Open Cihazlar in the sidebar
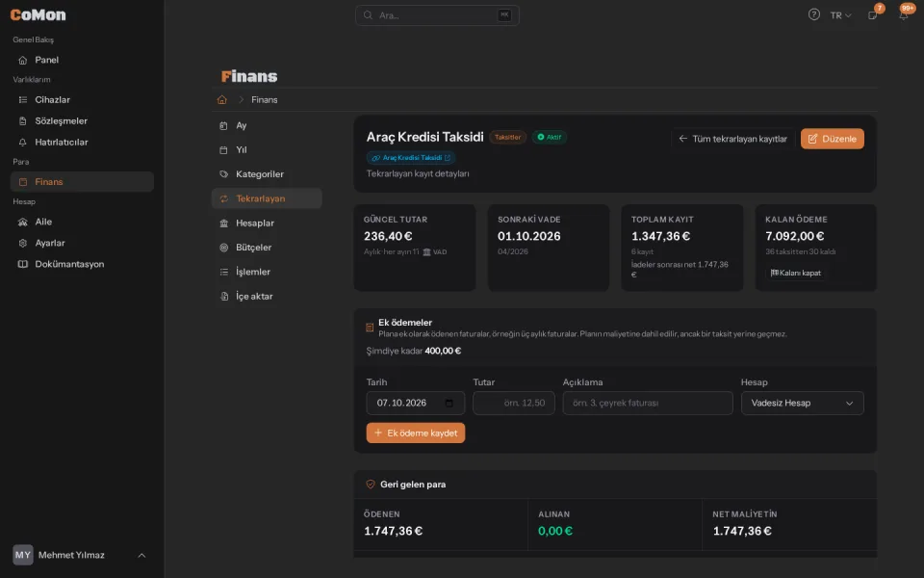 pyautogui.click(x=82, y=99)
